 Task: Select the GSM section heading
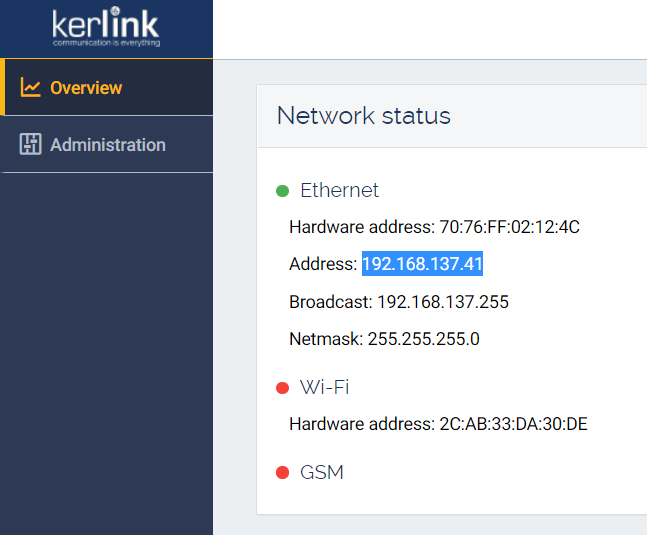tap(322, 472)
